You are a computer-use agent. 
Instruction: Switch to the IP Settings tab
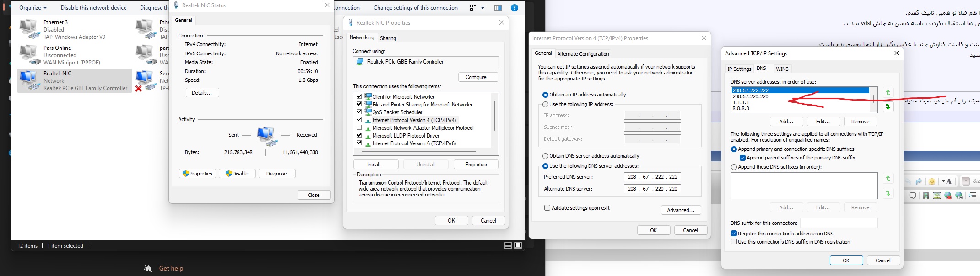pos(739,69)
